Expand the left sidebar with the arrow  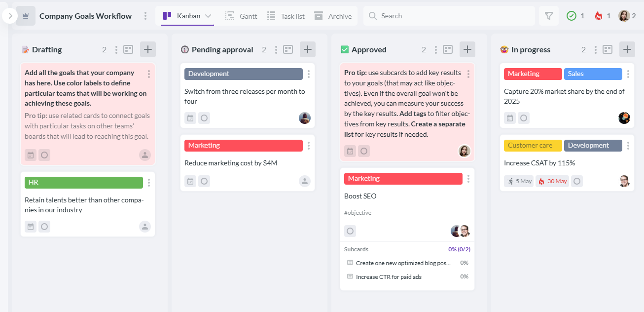tap(10, 16)
